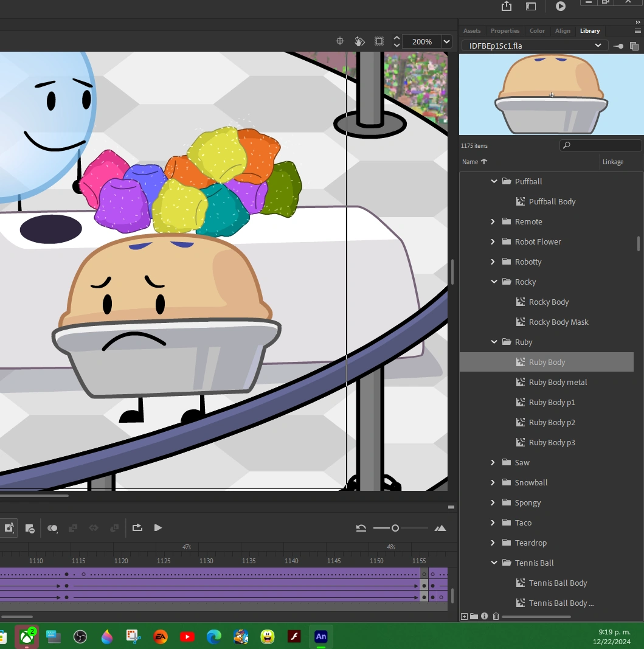Toggle loop playback in the timeline
Viewport: 644px width, 649px height.
pos(137,528)
